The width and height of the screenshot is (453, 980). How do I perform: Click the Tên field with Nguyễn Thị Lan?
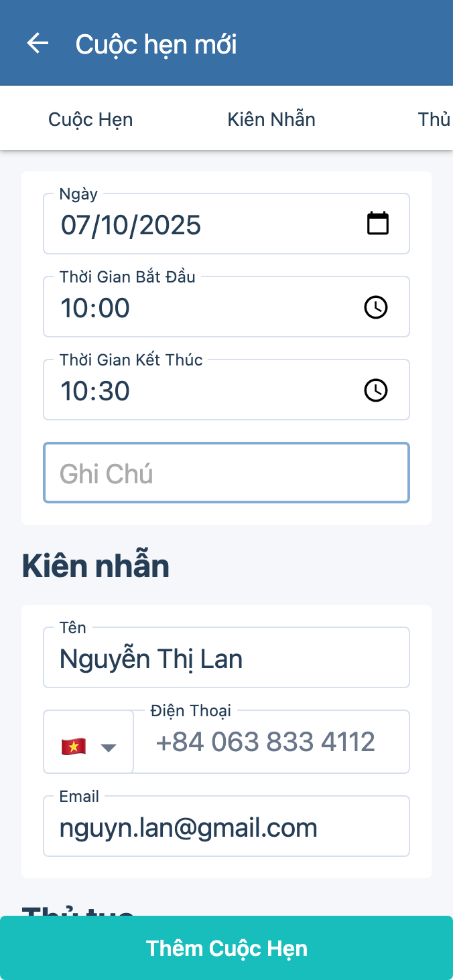tap(226, 659)
